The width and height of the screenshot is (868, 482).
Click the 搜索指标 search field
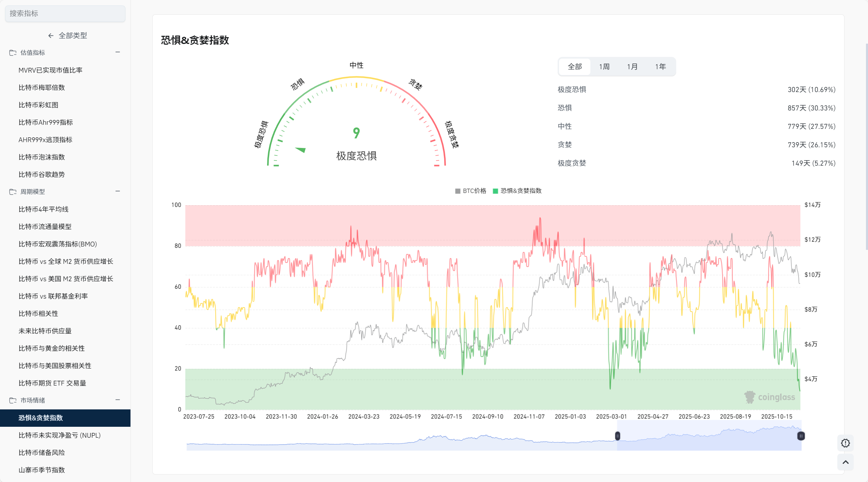[x=65, y=13]
